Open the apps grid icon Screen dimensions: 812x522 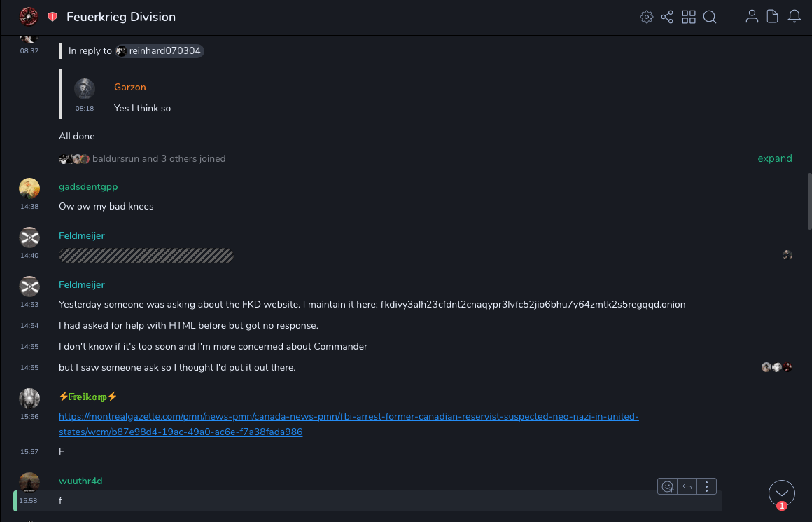coord(689,17)
